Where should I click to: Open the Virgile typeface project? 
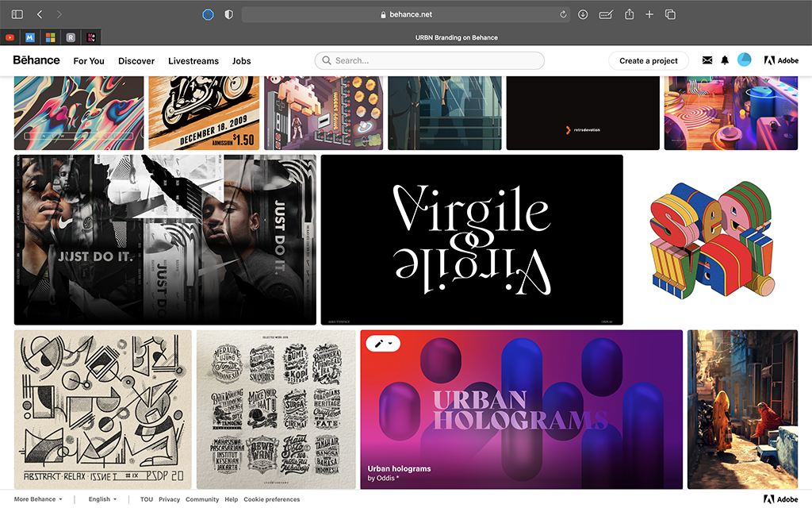click(472, 240)
